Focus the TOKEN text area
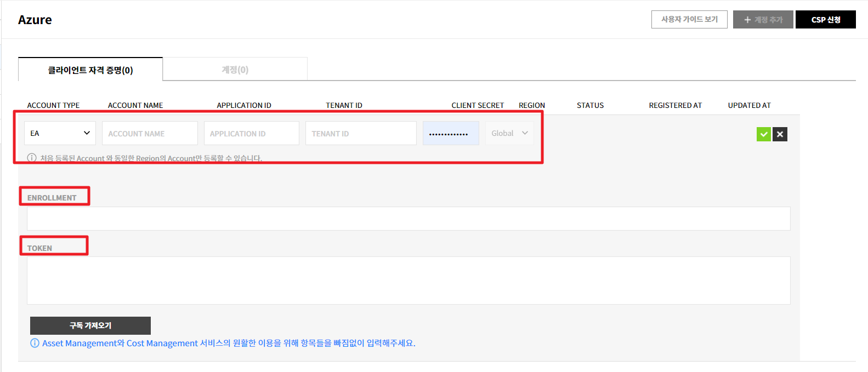Screen dimensions: 868x372 [x=409, y=281]
